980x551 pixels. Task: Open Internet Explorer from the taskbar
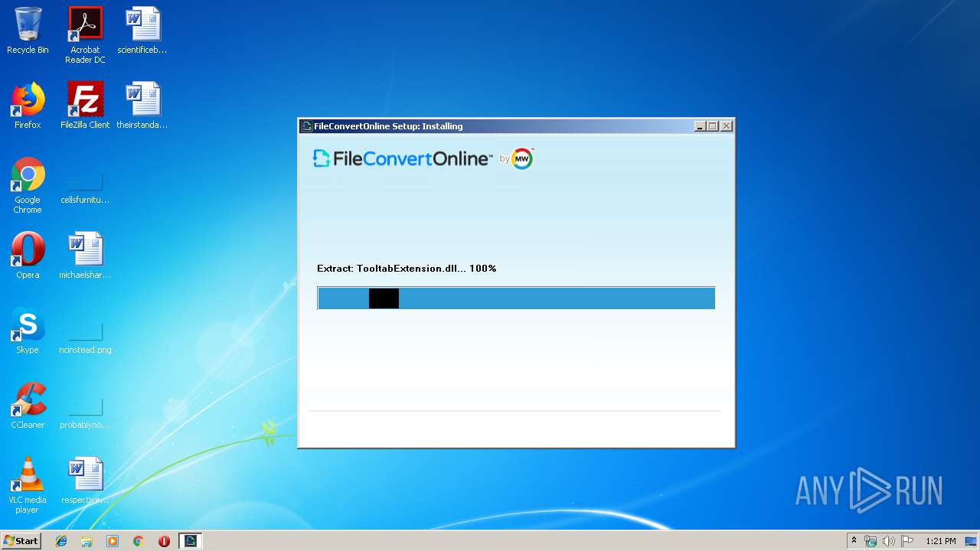click(61, 541)
